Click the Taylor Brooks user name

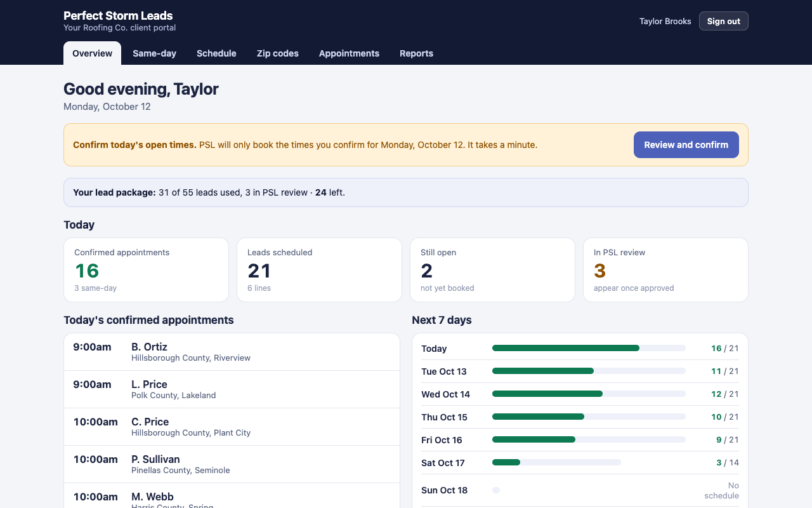click(665, 21)
